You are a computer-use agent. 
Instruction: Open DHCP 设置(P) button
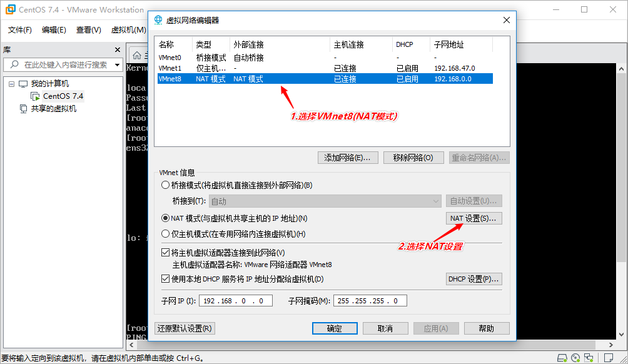pos(474,279)
